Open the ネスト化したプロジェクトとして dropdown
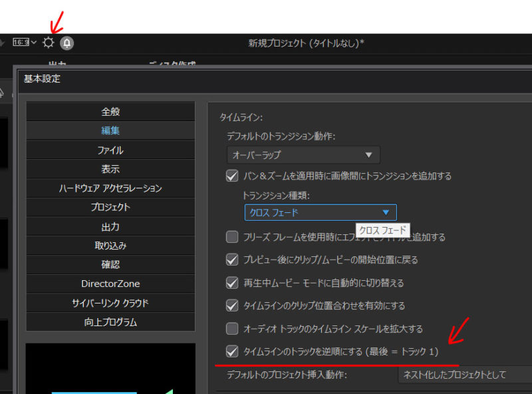 (464, 375)
